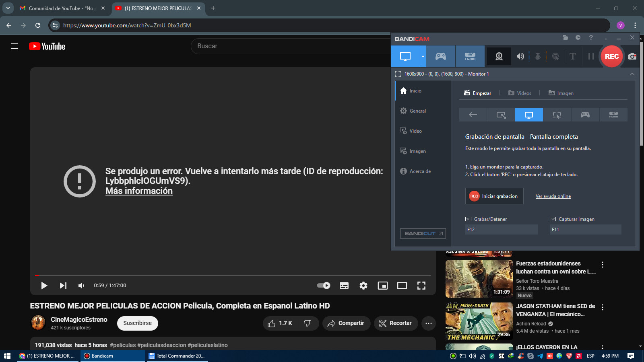Select the game recording mode icon
Image resolution: width=644 pixels, height=362 pixels.
point(440,56)
